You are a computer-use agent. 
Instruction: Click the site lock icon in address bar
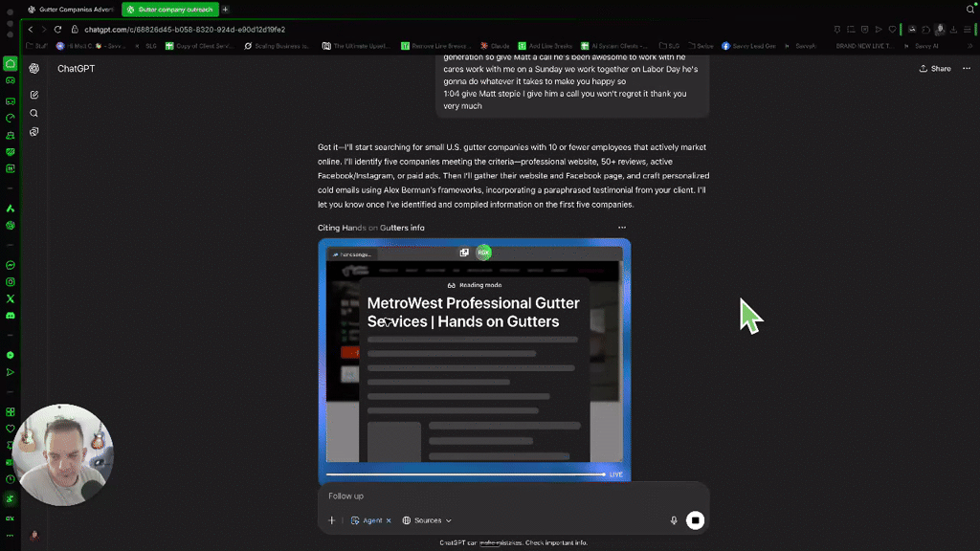[x=75, y=30]
